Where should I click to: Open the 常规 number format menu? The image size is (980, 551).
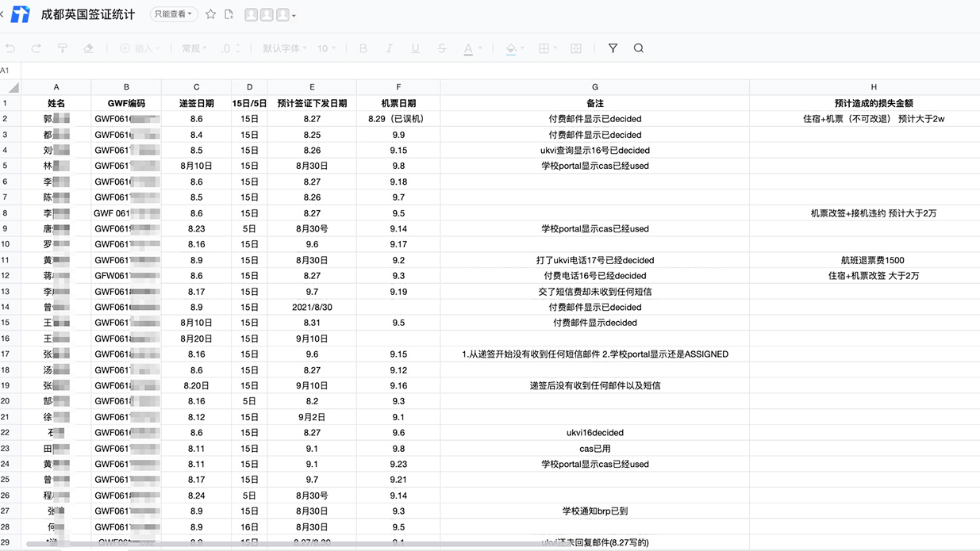pos(194,48)
